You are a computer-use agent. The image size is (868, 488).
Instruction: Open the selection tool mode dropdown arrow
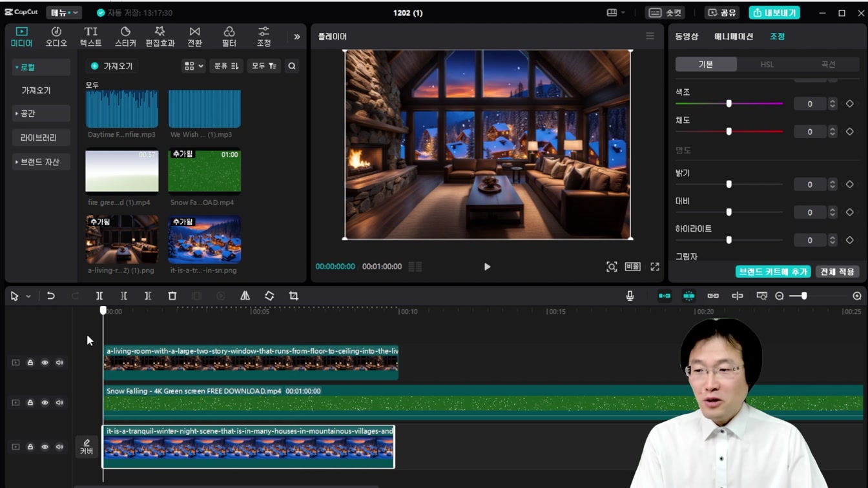click(x=28, y=296)
